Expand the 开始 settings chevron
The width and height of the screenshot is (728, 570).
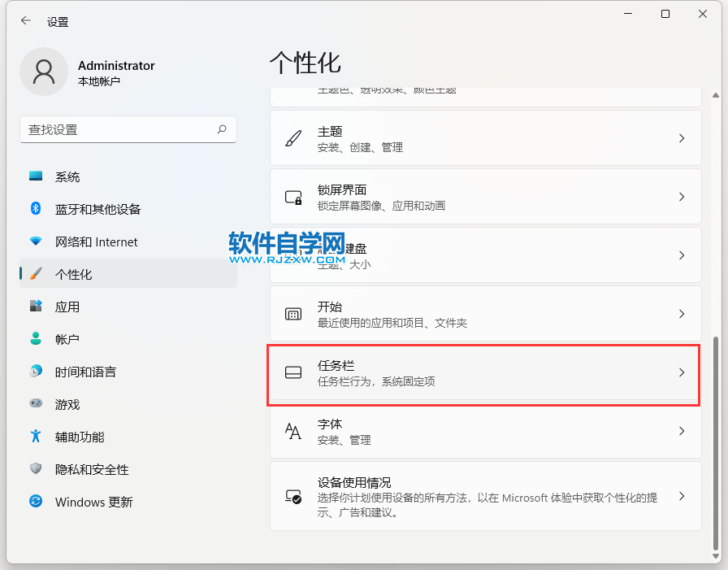click(x=682, y=314)
